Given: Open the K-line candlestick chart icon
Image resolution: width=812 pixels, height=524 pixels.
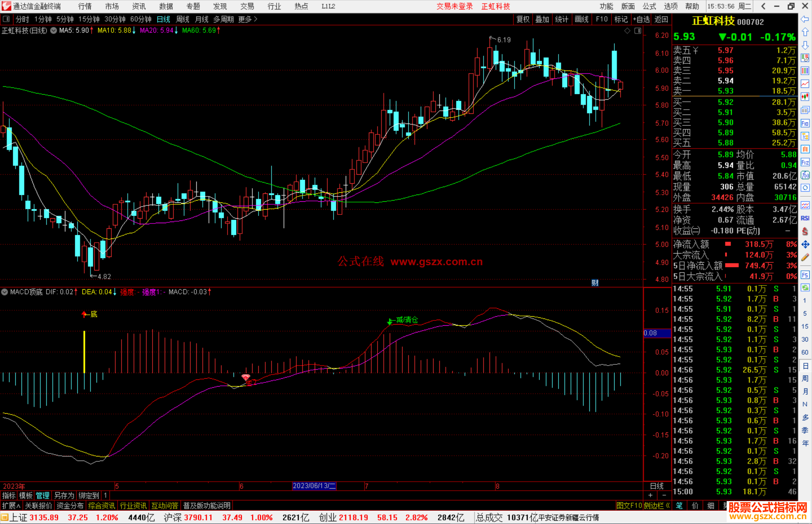Looking at the screenshot, I should pos(805,97).
